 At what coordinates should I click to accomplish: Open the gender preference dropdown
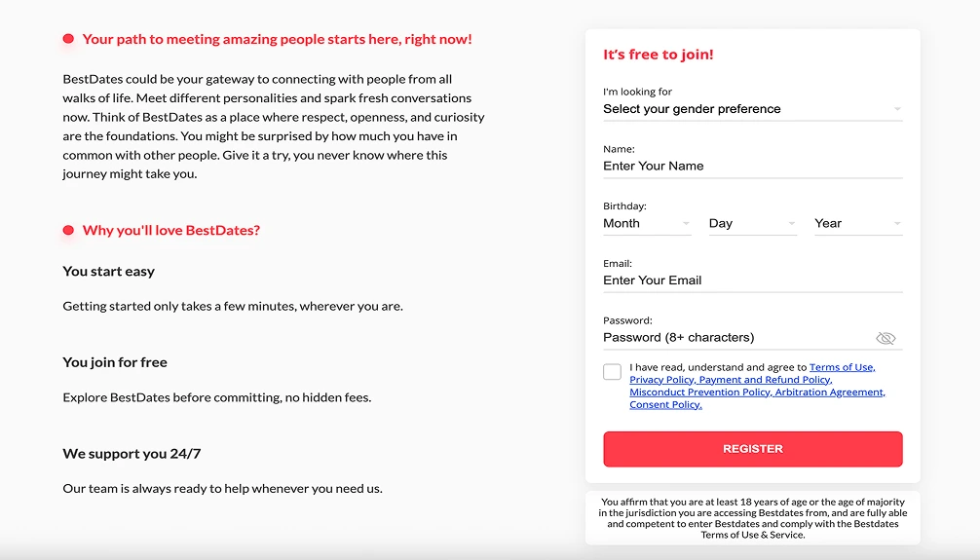click(x=752, y=109)
